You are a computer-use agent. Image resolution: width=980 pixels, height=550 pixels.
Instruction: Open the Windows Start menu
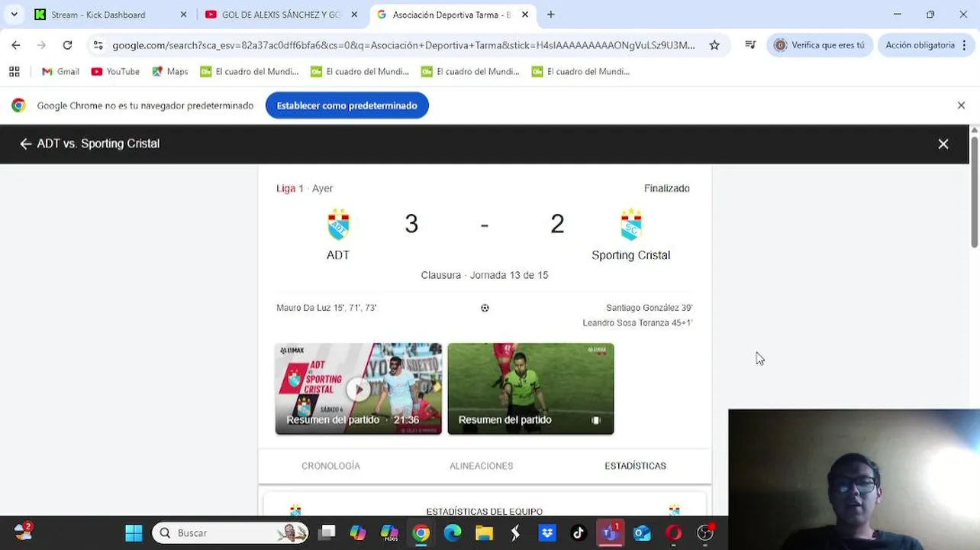(134, 533)
